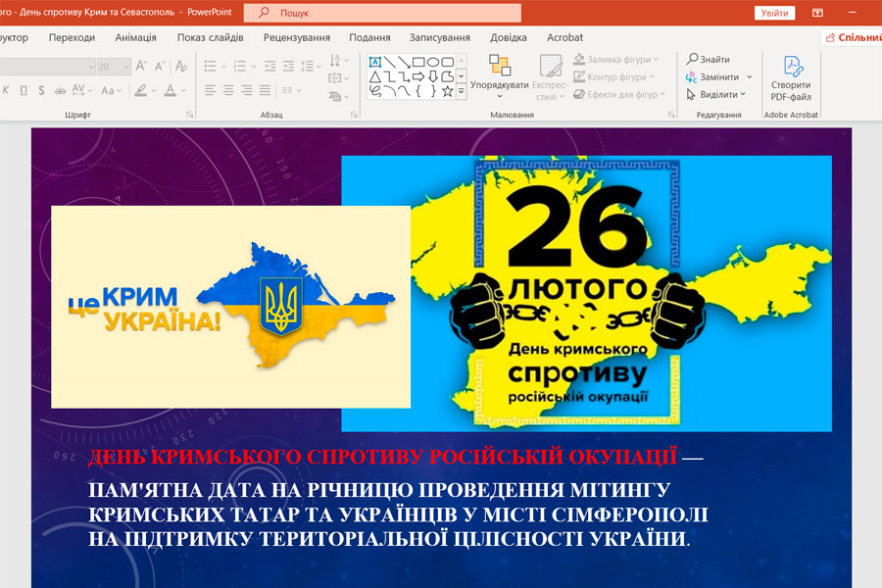Screen dimensions: 882x588
Task: Align text right
Action: tap(246, 90)
